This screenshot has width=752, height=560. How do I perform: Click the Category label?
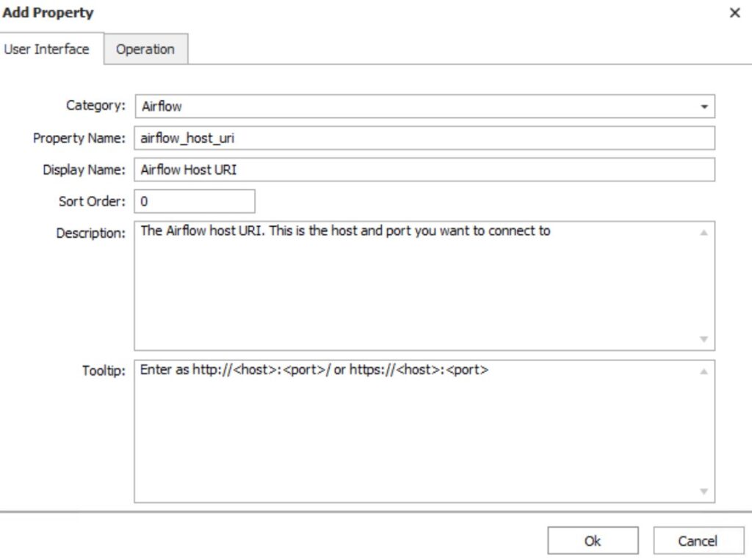pyautogui.click(x=95, y=106)
